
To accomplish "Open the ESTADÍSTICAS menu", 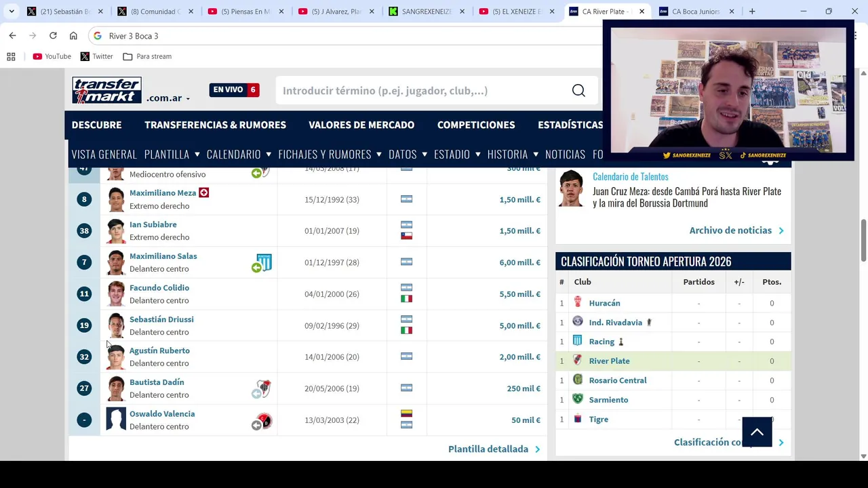I will coord(570,125).
